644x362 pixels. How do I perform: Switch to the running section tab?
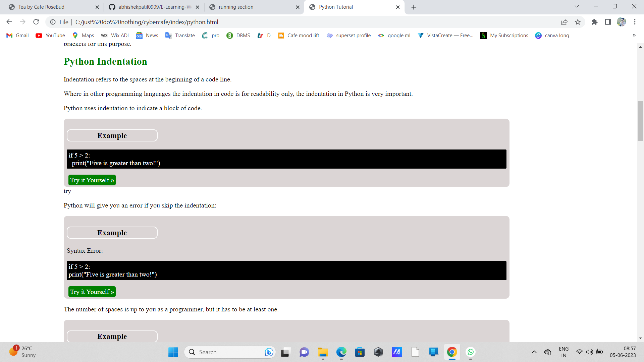pos(236,7)
